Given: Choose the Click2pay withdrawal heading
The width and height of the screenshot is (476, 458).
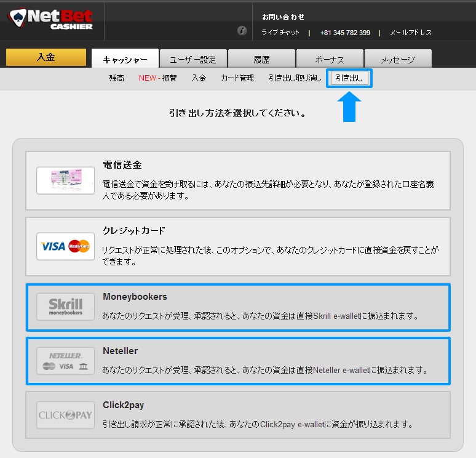Looking at the screenshot, I should pos(123,405).
